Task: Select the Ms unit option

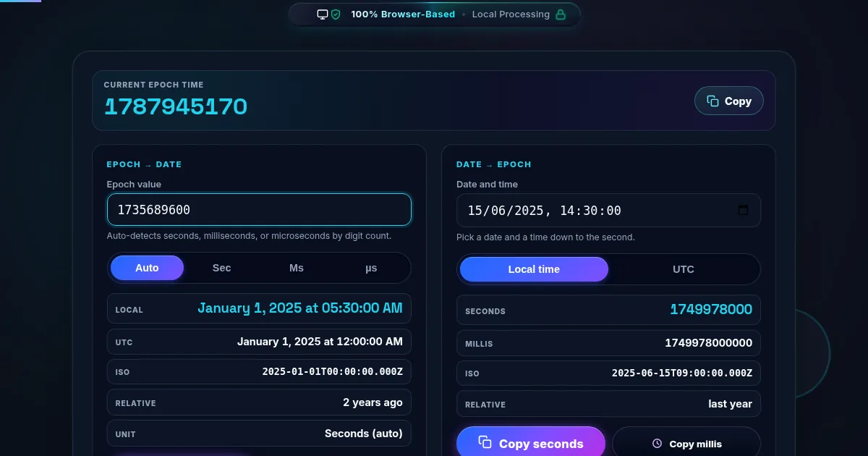Action: (x=297, y=268)
